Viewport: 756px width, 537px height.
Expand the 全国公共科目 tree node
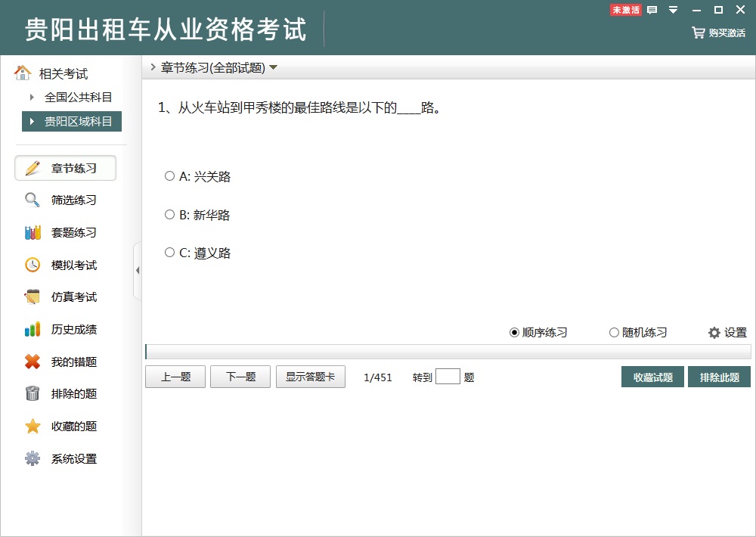pyautogui.click(x=32, y=97)
